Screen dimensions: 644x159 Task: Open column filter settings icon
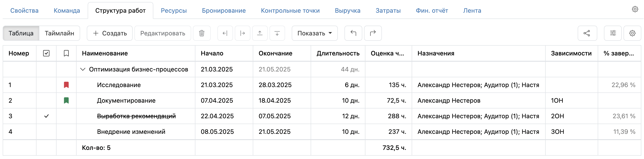click(612, 33)
